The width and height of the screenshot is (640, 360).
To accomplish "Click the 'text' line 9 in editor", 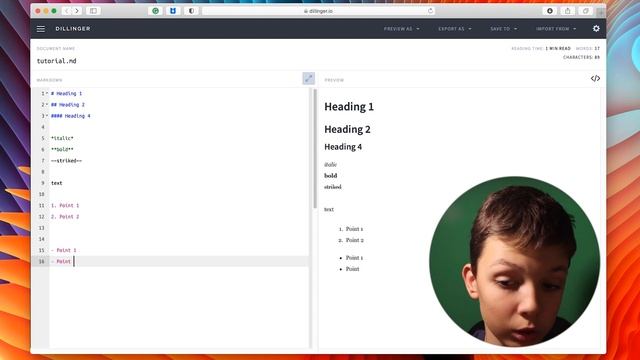I will 57,183.
